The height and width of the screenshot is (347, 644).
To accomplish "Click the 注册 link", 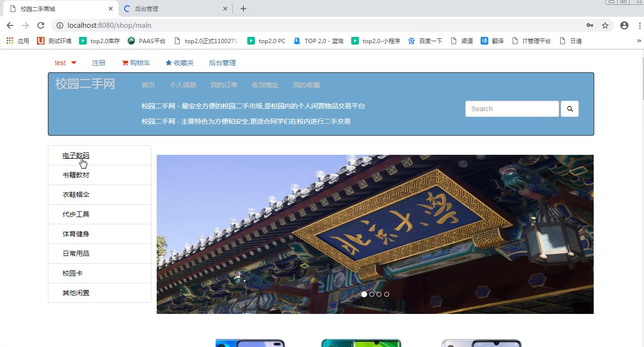I will [99, 63].
